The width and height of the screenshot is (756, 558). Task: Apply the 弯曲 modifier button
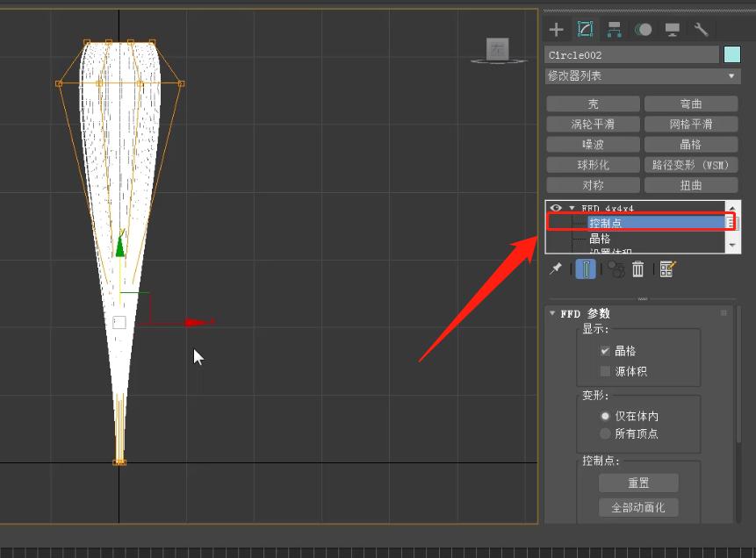point(691,104)
